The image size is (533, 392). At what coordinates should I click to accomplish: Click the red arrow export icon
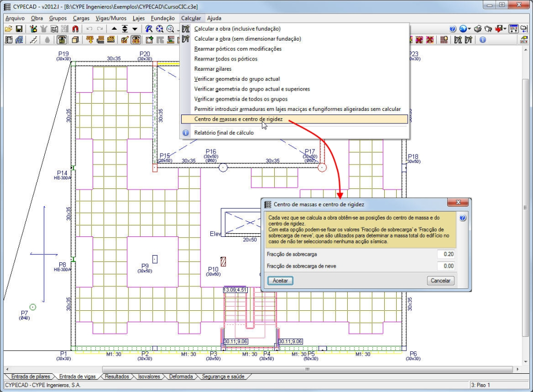(499, 29)
